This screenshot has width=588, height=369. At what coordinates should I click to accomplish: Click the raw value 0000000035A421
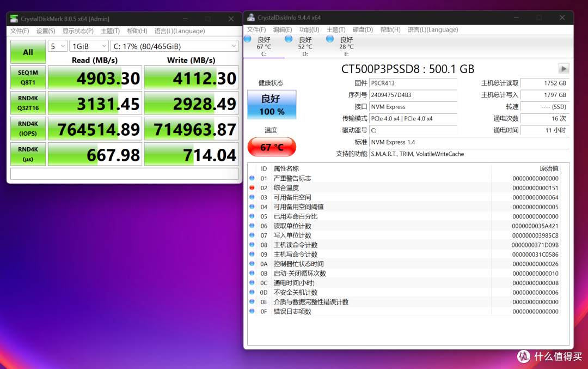(535, 226)
